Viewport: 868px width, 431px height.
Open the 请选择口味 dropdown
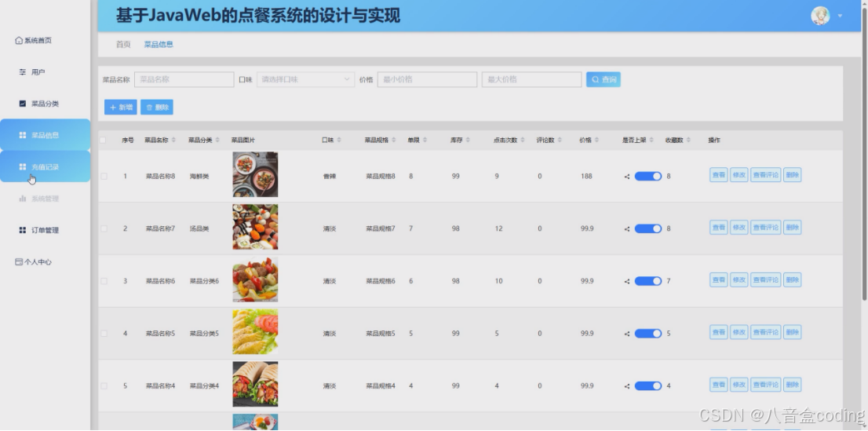tap(305, 79)
